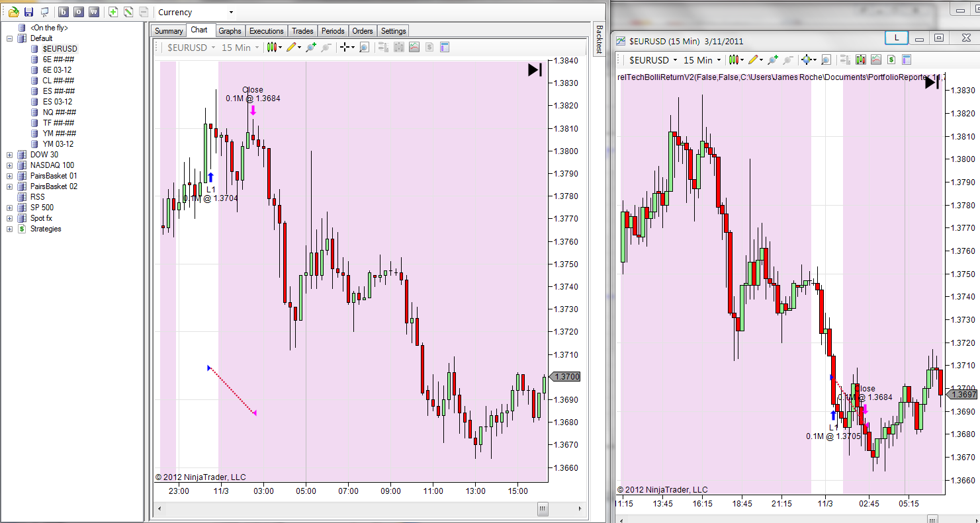Screen dimensions: 980x523
Task: Select the CL ##-## instrument
Action: [x=58, y=81]
